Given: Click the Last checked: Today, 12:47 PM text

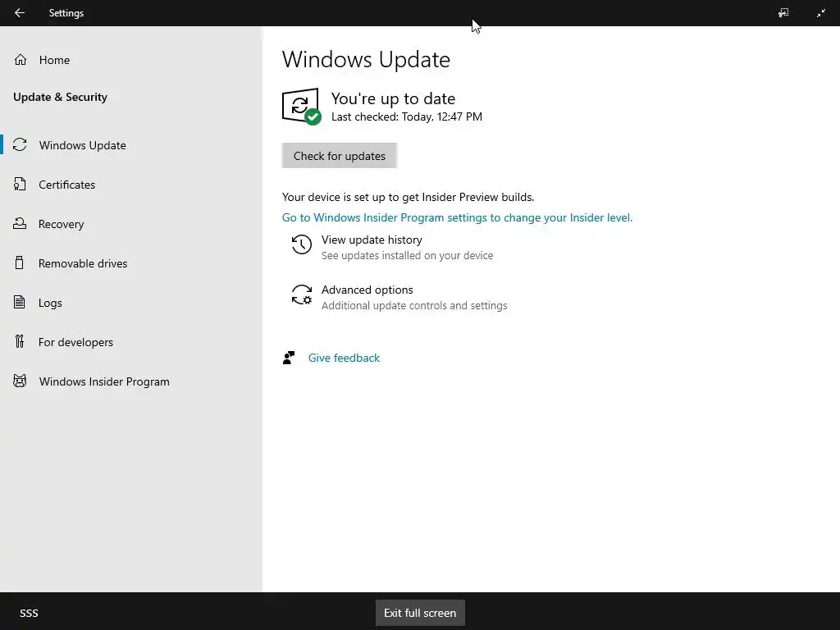Looking at the screenshot, I should [407, 116].
